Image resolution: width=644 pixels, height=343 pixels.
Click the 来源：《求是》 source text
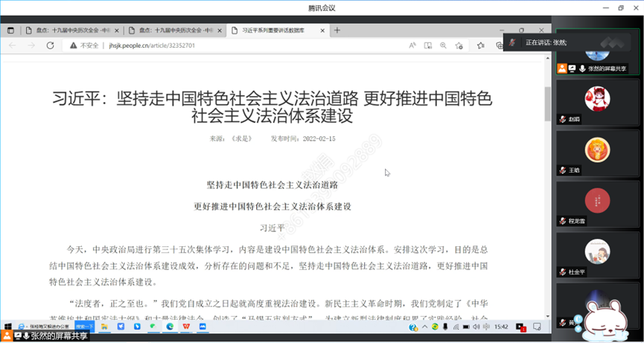pos(231,138)
